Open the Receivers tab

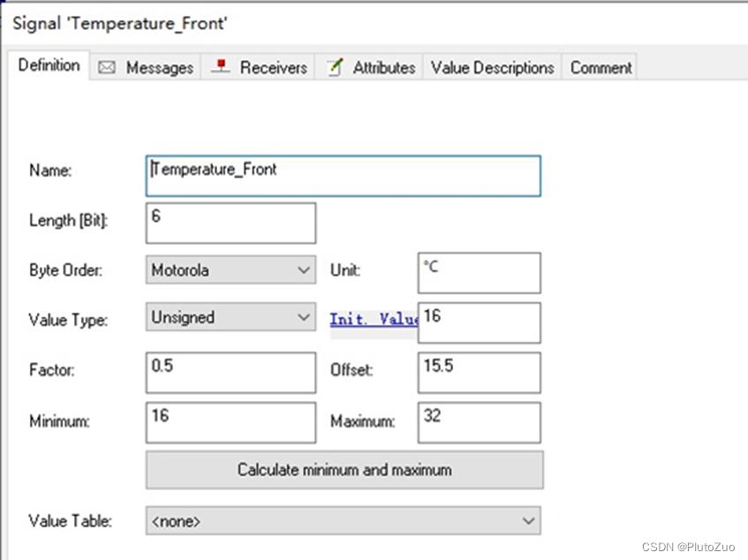[x=259, y=67]
